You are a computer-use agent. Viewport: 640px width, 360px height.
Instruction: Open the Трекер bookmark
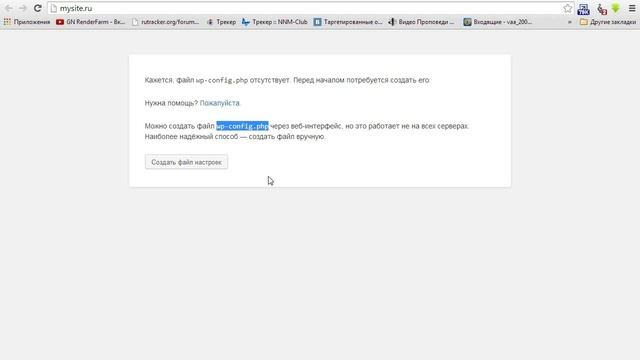(x=221, y=22)
